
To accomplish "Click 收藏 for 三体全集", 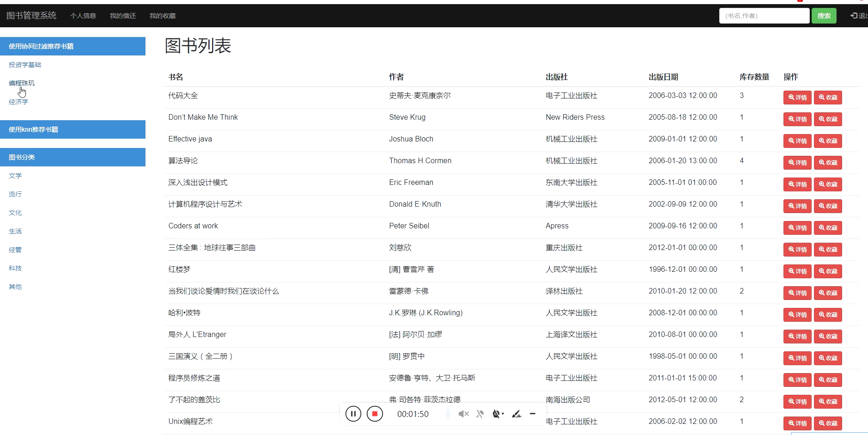I will tap(828, 250).
